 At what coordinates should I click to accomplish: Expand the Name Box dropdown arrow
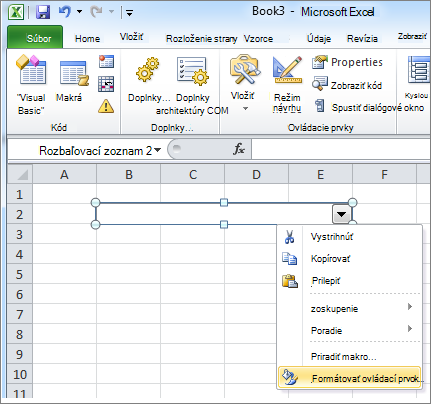point(158,150)
